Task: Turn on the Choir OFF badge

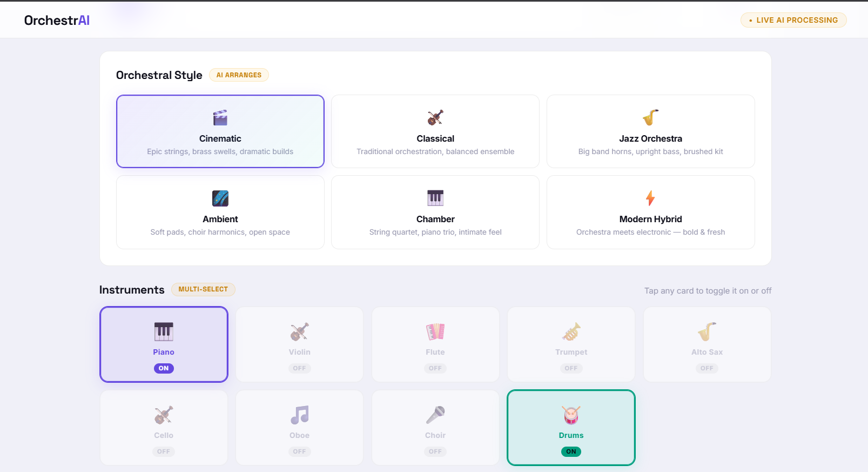Action: click(435, 451)
